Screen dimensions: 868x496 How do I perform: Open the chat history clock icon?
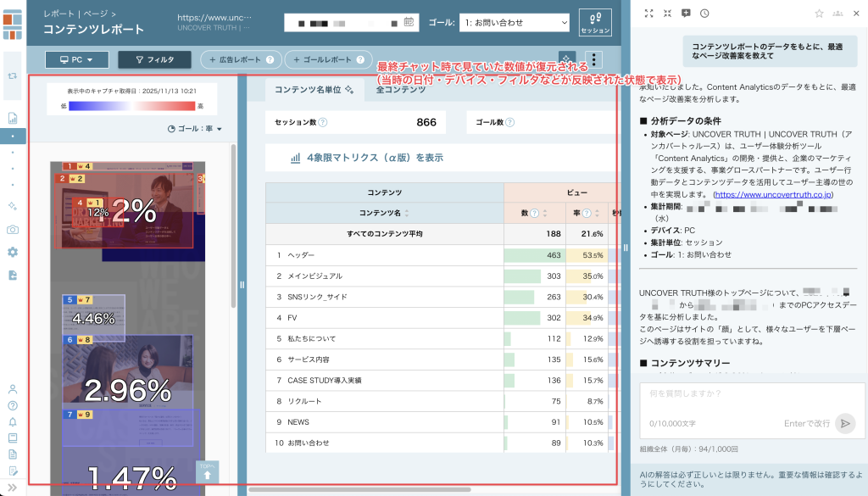(704, 14)
